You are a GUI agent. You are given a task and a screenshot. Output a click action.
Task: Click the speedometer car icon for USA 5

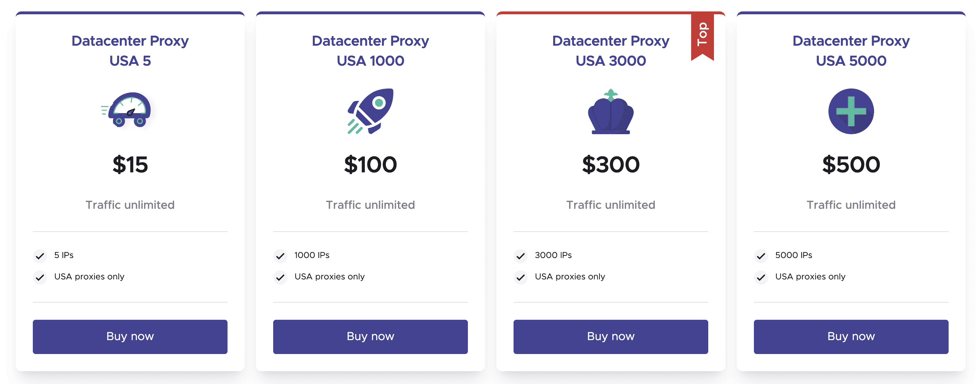(x=126, y=110)
